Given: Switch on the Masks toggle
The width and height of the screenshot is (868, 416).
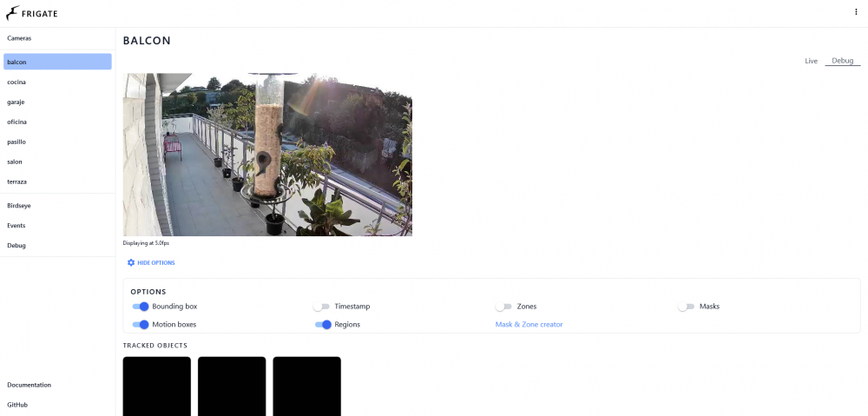Looking at the screenshot, I should (686, 307).
